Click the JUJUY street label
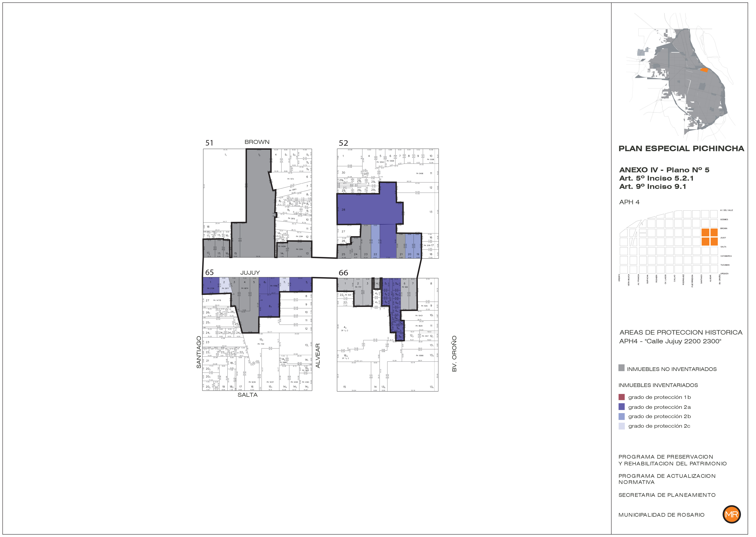The width and height of the screenshot is (756, 537). (250, 272)
